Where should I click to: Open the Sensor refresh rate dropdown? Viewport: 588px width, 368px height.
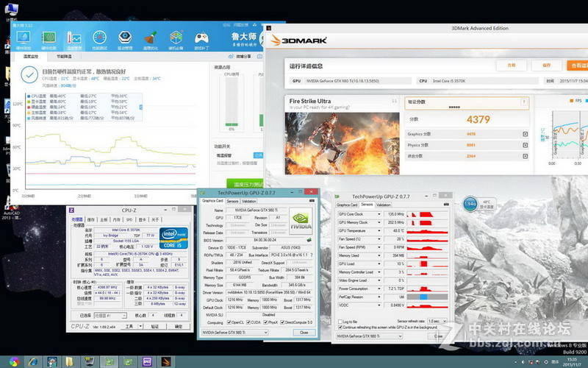(437, 322)
